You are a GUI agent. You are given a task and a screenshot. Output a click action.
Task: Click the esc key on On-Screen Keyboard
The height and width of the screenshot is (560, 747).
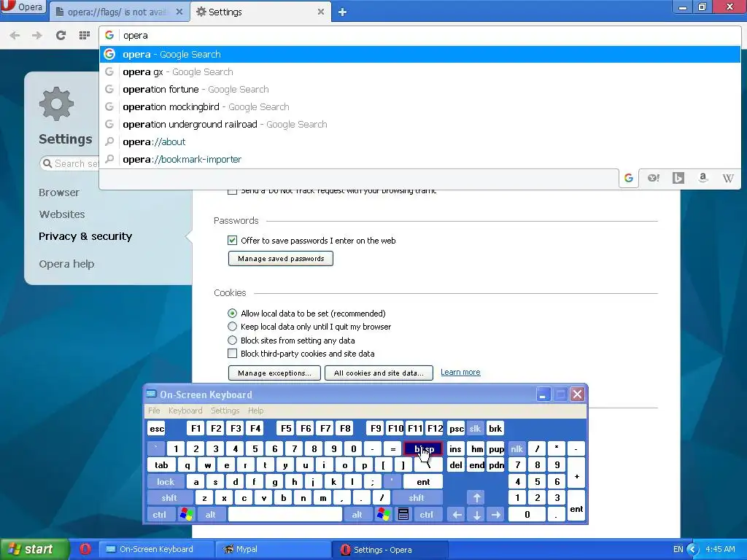tap(157, 429)
